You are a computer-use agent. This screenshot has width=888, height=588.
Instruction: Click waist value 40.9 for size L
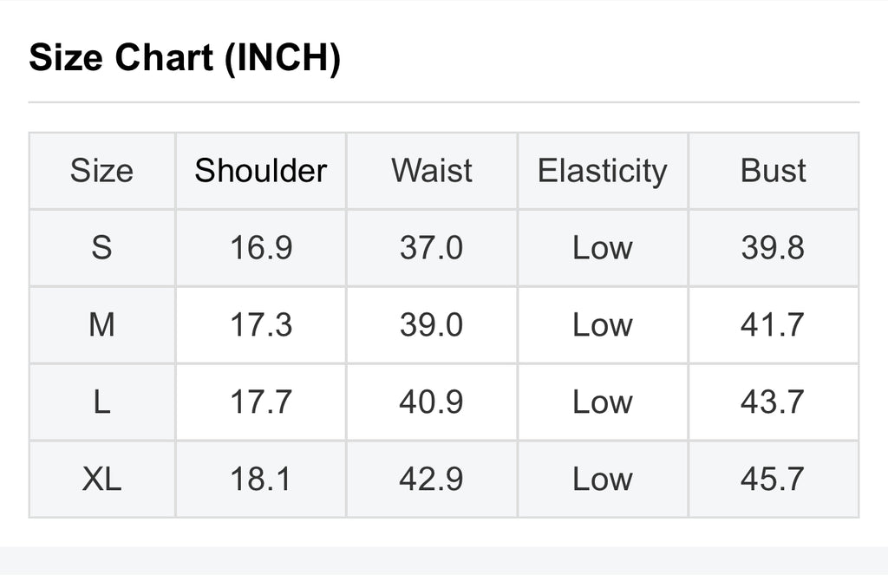[x=432, y=402]
